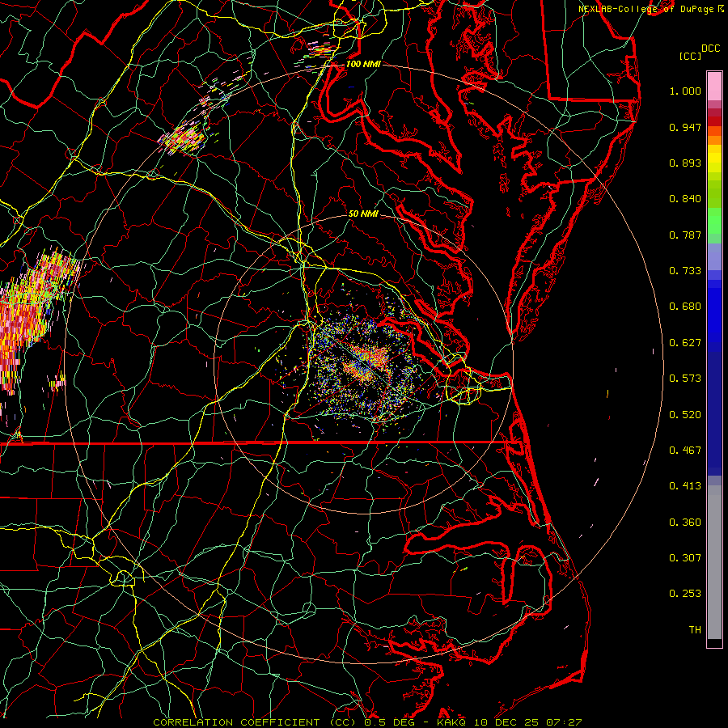This screenshot has height=728, width=728.
Task: Select the 0.467 scale value
Action: (x=685, y=451)
